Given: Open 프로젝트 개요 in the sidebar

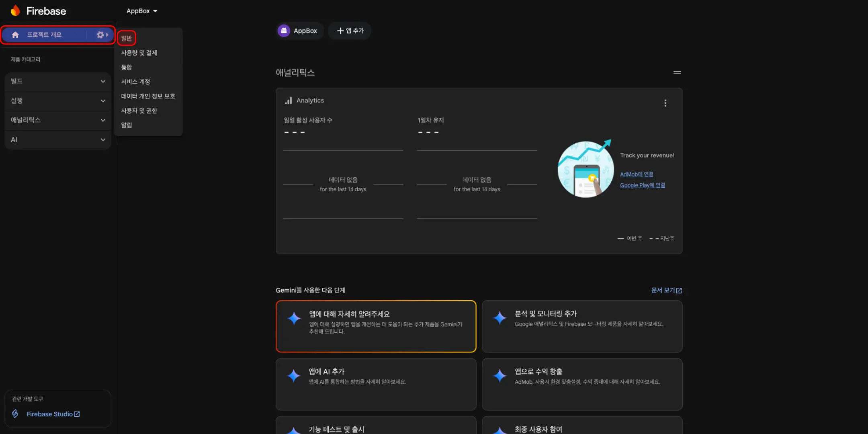Looking at the screenshot, I should click(x=44, y=35).
